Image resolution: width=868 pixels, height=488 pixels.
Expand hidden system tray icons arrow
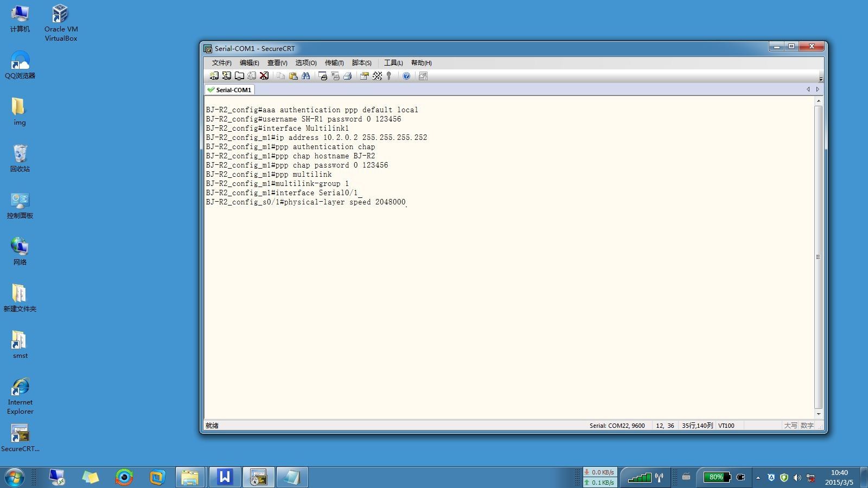758,478
